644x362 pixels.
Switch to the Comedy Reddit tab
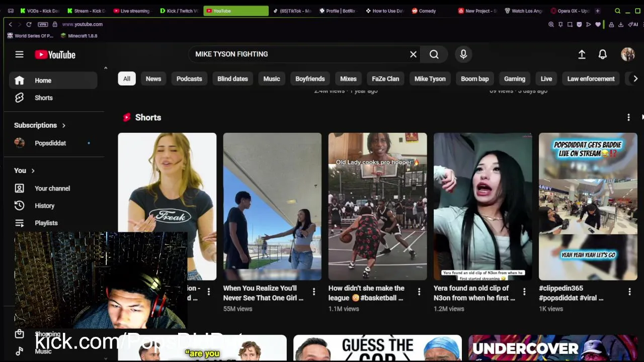424,11
